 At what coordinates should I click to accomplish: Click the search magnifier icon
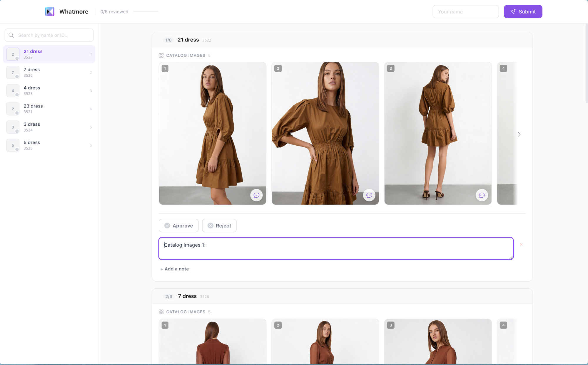pyautogui.click(x=11, y=35)
